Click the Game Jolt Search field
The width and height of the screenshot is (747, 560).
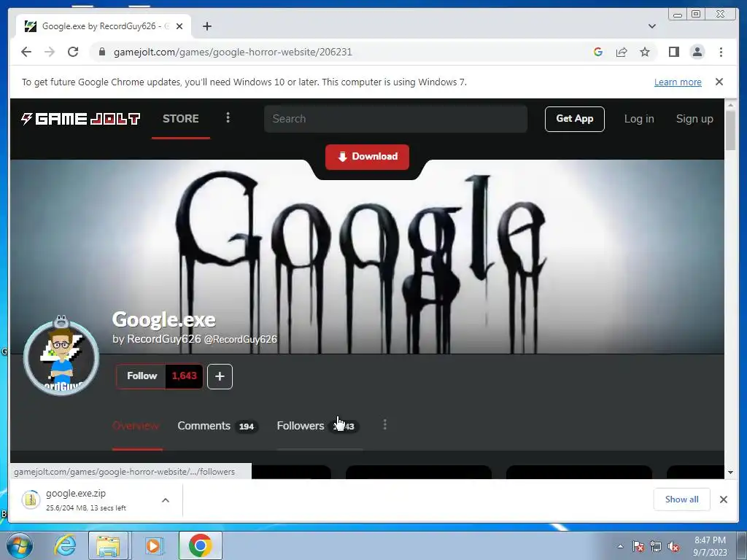tap(395, 119)
